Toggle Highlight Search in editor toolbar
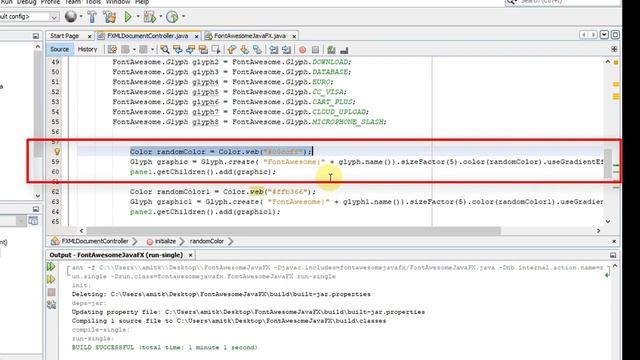Viewport: 640px width, 360px height. coord(203,50)
